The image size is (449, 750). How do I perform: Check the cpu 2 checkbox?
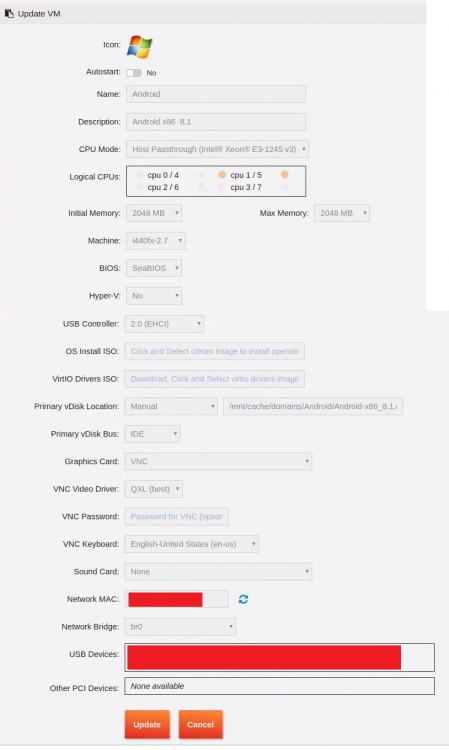pyautogui.click(x=139, y=187)
